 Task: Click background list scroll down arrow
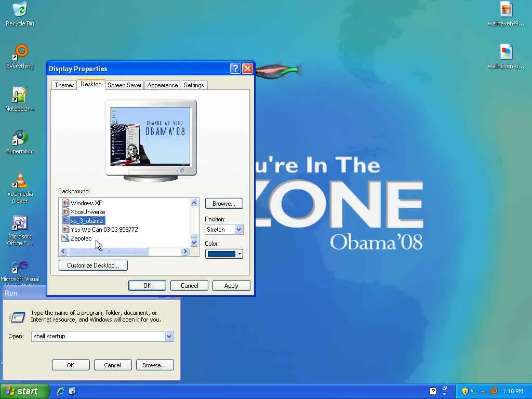coord(194,242)
